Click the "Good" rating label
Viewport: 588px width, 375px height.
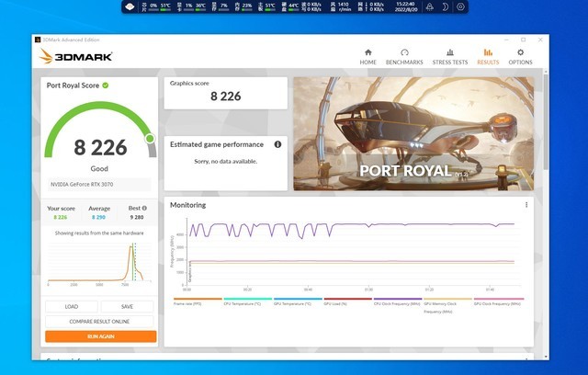click(x=99, y=169)
